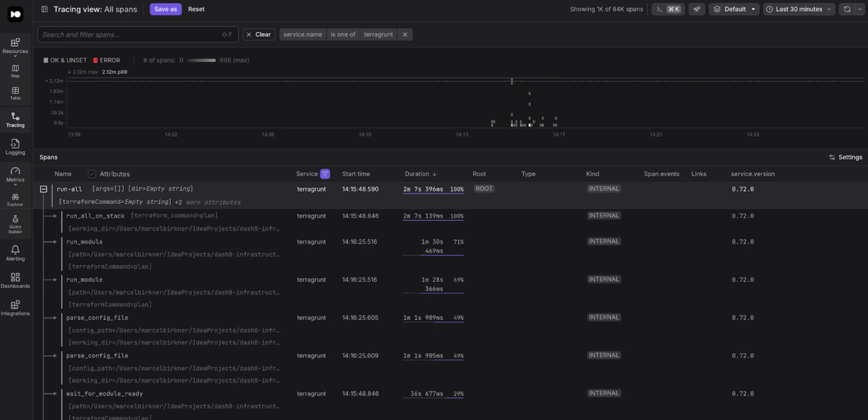
Task: Click the Reset button
Action: [x=196, y=9]
